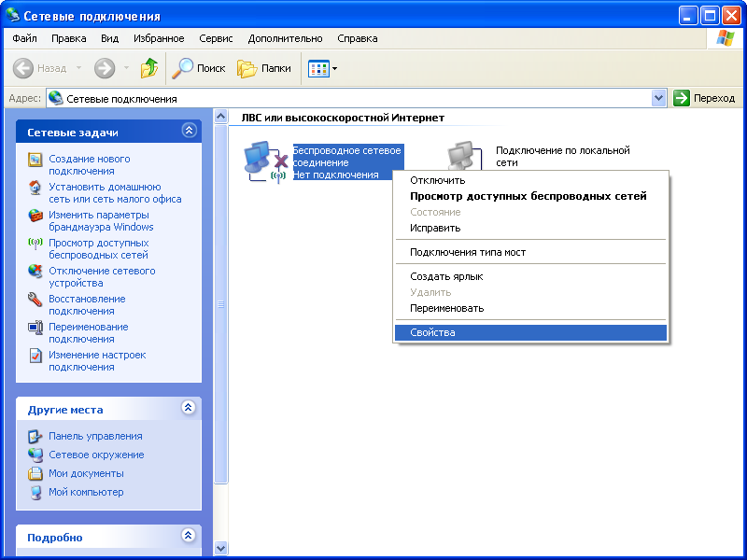Open Search (Поиск) magnifier toolbar button

(x=199, y=68)
